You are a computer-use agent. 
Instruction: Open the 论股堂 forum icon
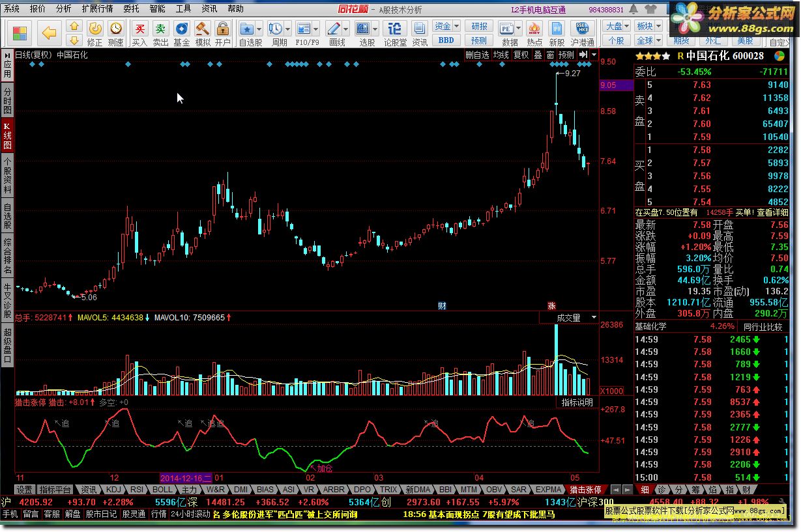[x=394, y=33]
